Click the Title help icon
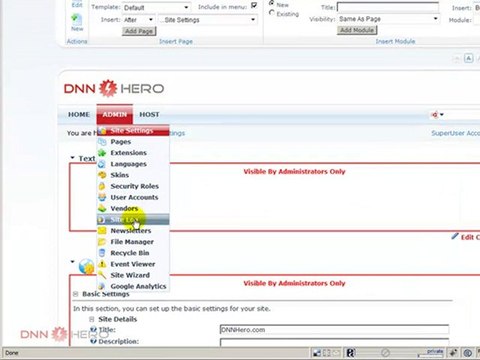Image resolution: width=480 pixels, height=360 pixels. 93,329
